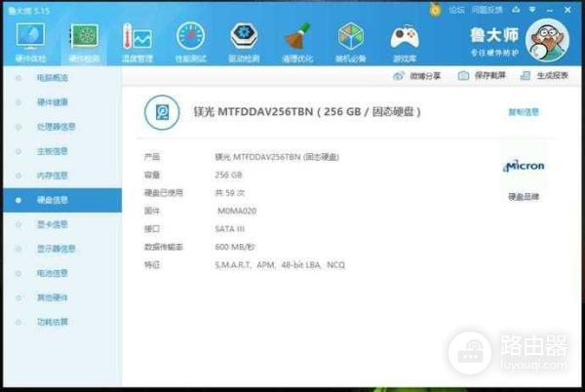
Task: Click the firmware value M0MA020
Action: click(x=237, y=211)
